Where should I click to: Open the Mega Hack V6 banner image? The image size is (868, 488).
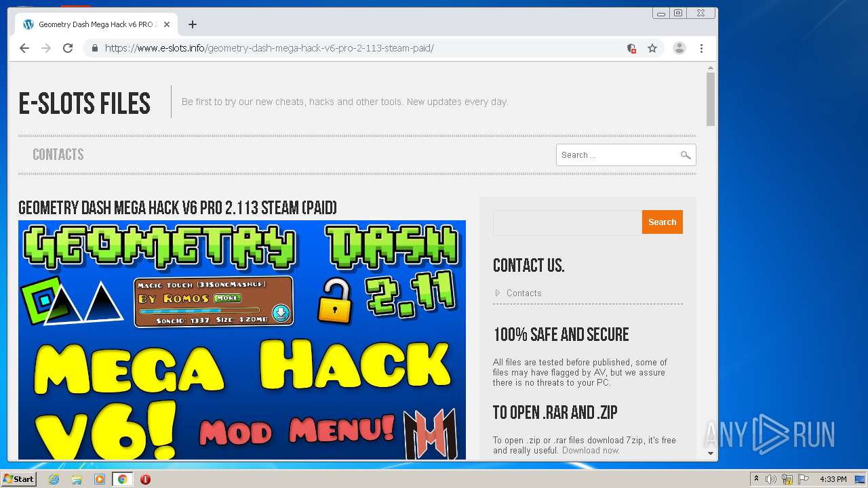[242, 340]
